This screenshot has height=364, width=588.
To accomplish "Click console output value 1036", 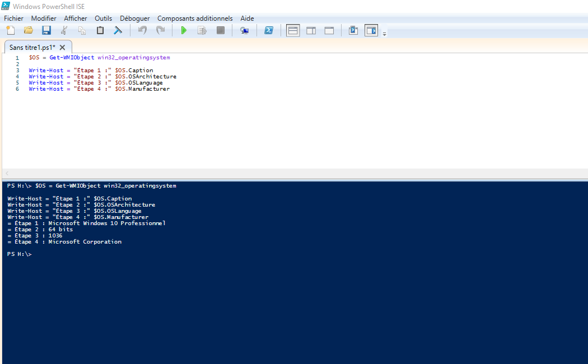I will click(55, 235).
